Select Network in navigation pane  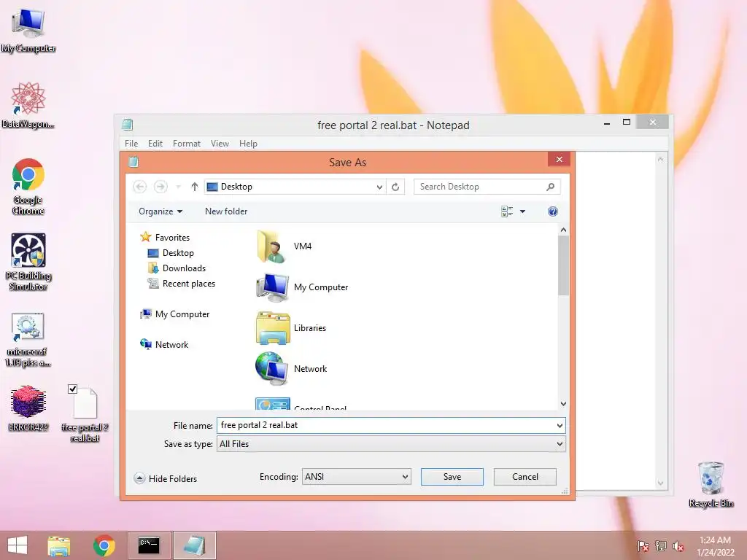[164, 345]
